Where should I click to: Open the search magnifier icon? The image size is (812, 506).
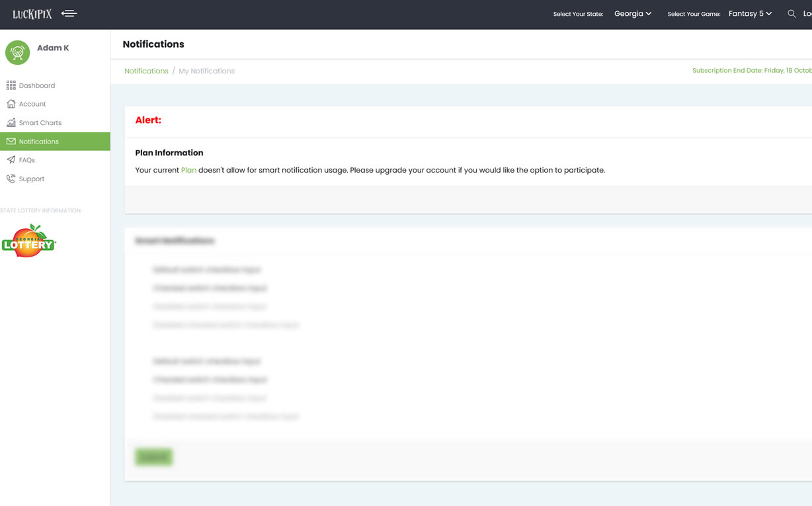click(x=792, y=13)
